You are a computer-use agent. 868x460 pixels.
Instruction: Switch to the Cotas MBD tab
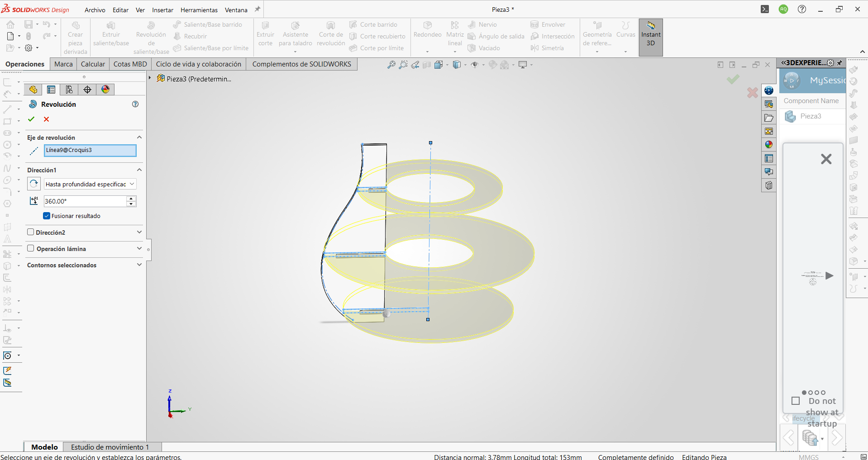pyautogui.click(x=130, y=64)
